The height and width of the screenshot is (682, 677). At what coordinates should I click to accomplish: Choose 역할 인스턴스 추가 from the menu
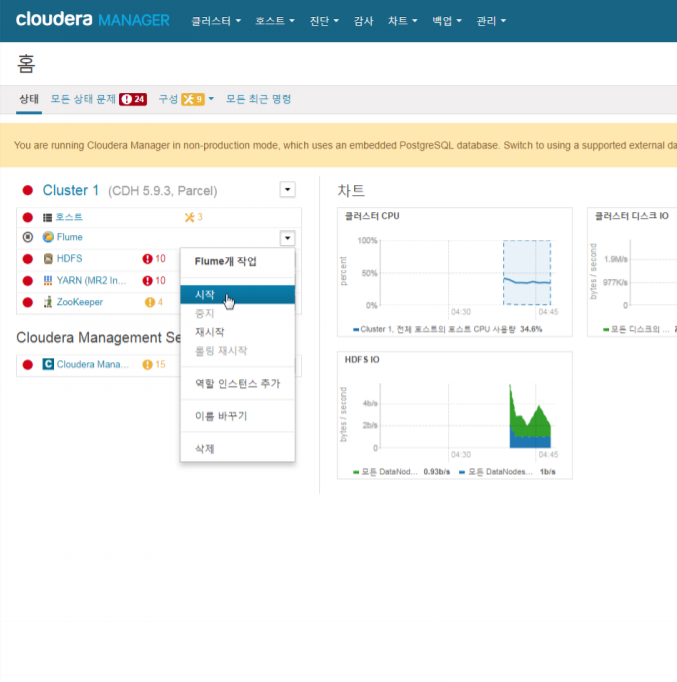237,383
